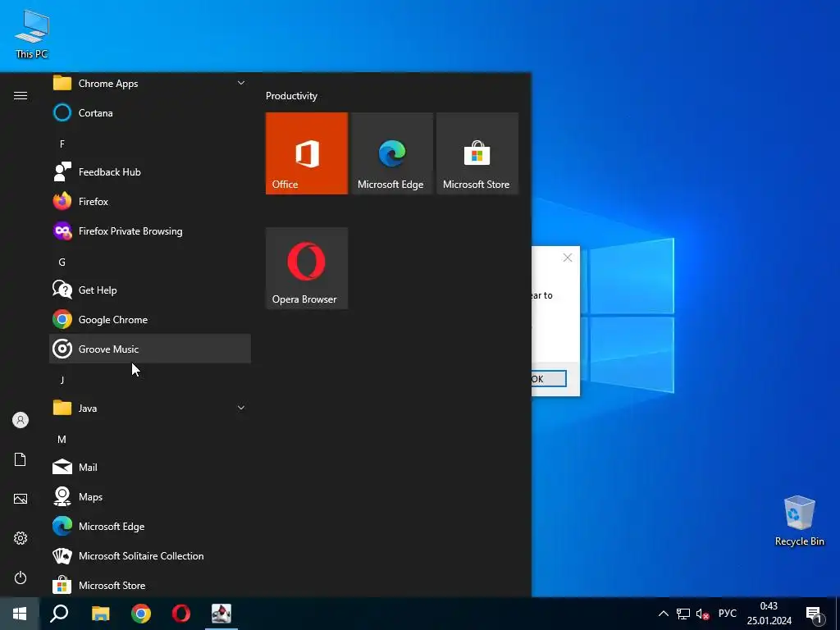Open Documents from Start sidebar

click(x=21, y=459)
